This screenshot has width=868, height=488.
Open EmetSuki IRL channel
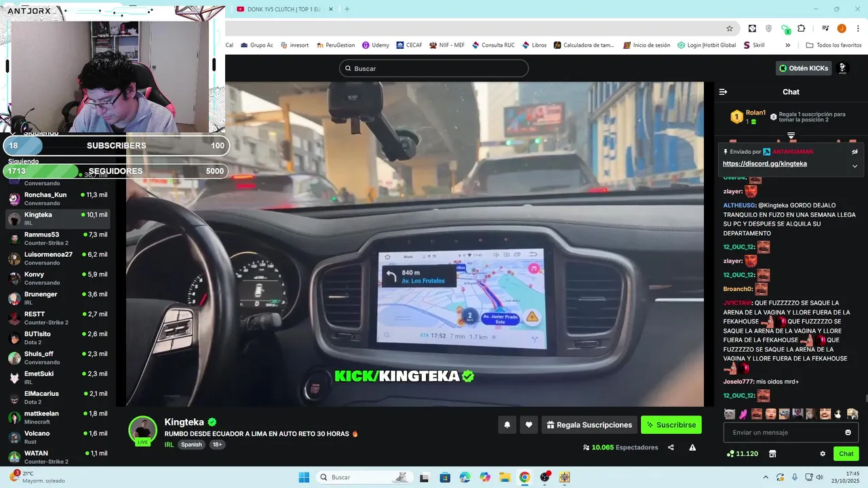58,378
